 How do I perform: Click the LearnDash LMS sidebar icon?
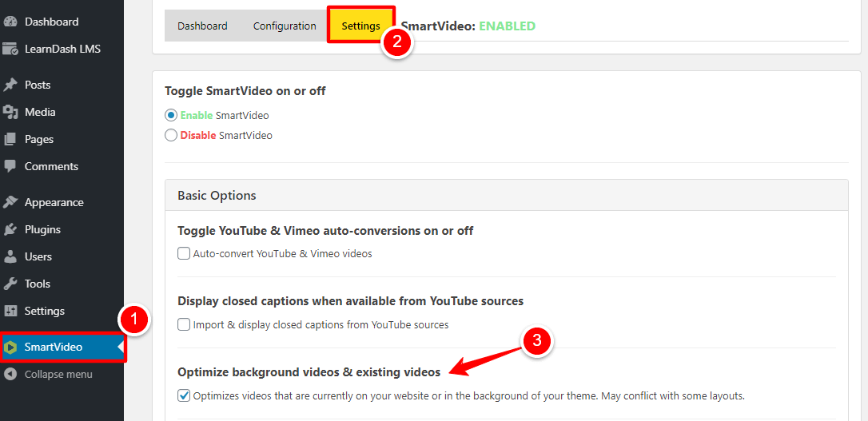click(x=10, y=50)
